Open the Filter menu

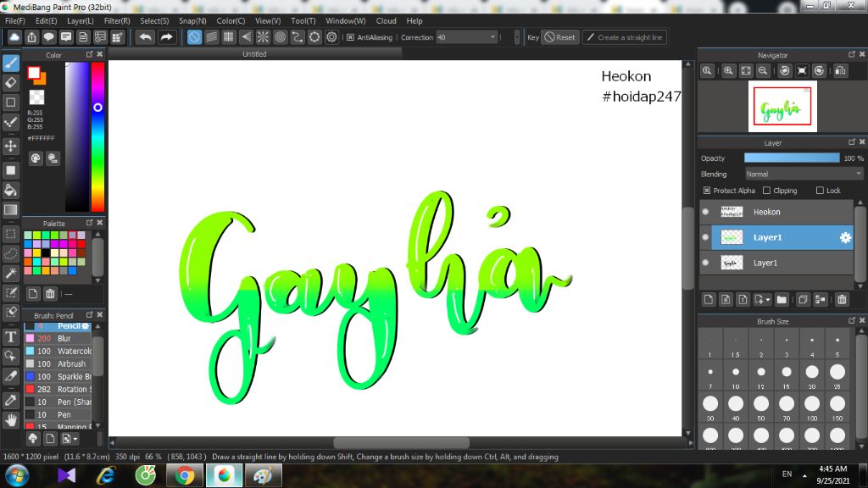[x=117, y=20]
